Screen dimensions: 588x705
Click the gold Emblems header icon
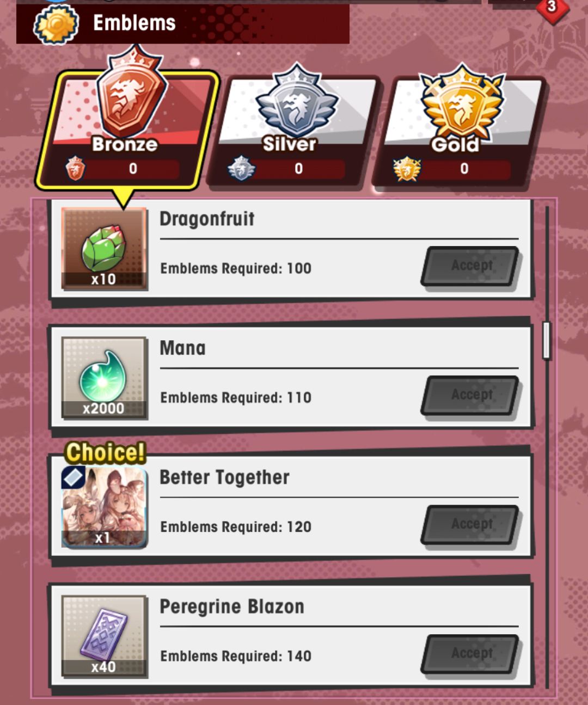click(x=56, y=24)
